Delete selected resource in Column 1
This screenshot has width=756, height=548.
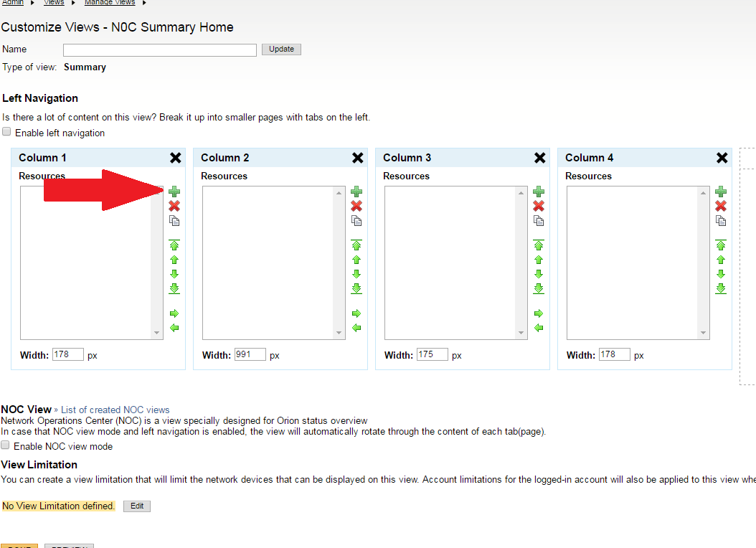pos(174,206)
